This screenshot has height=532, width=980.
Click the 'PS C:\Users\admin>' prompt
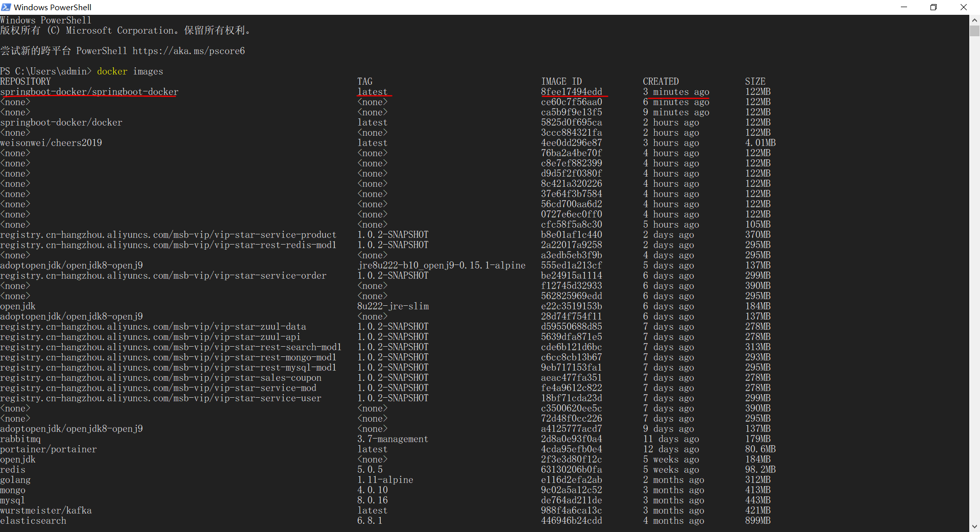tap(46, 71)
